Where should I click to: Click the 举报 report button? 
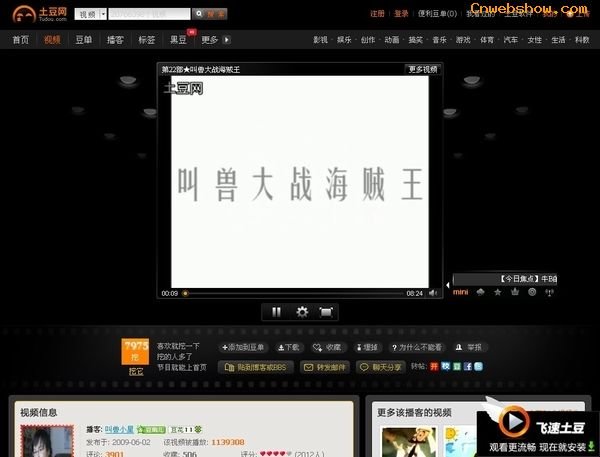pyautogui.click(x=469, y=348)
